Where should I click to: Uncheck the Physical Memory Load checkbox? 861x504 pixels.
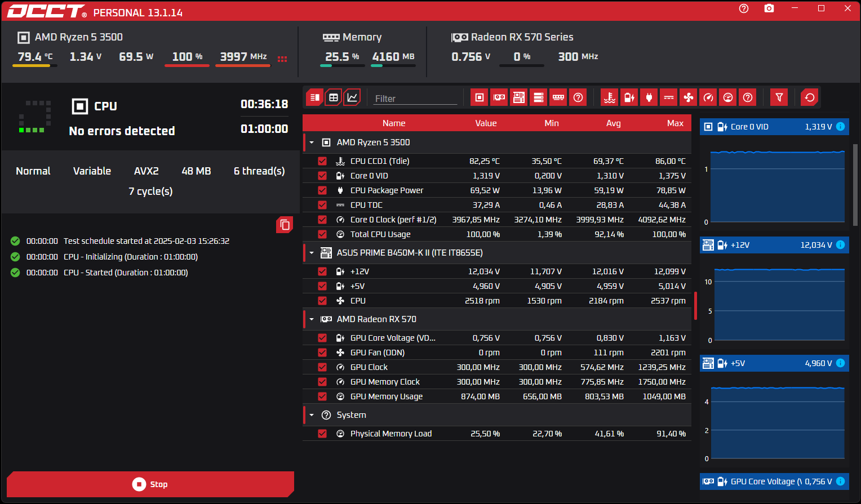coord(322,434)
